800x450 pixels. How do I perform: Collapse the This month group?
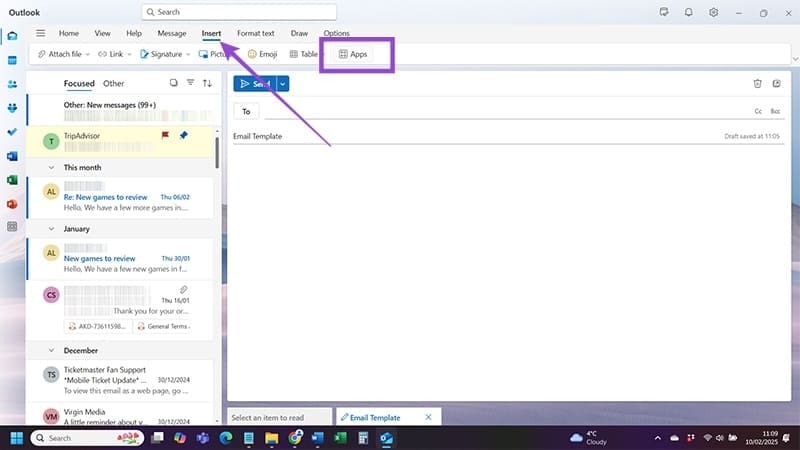tap(51, 167)
